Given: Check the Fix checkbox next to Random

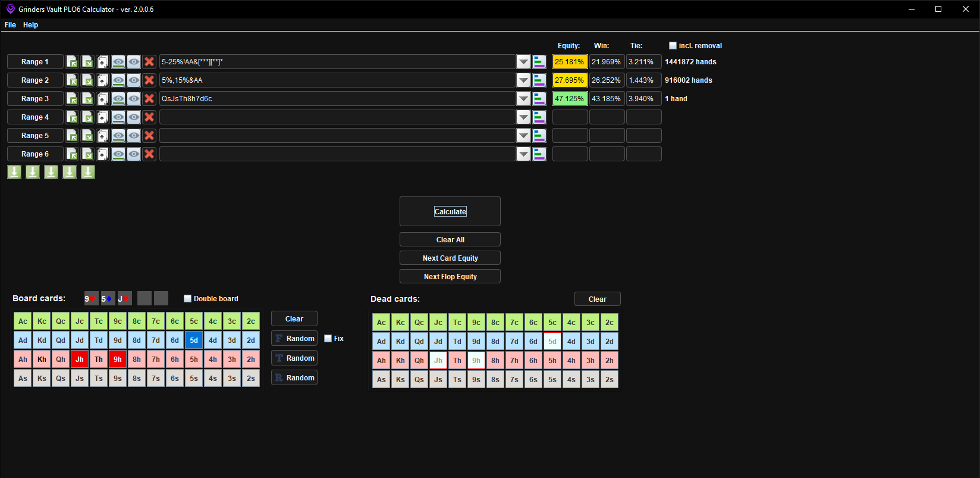Looking at the screenshot, I should (x=328, y=339).
